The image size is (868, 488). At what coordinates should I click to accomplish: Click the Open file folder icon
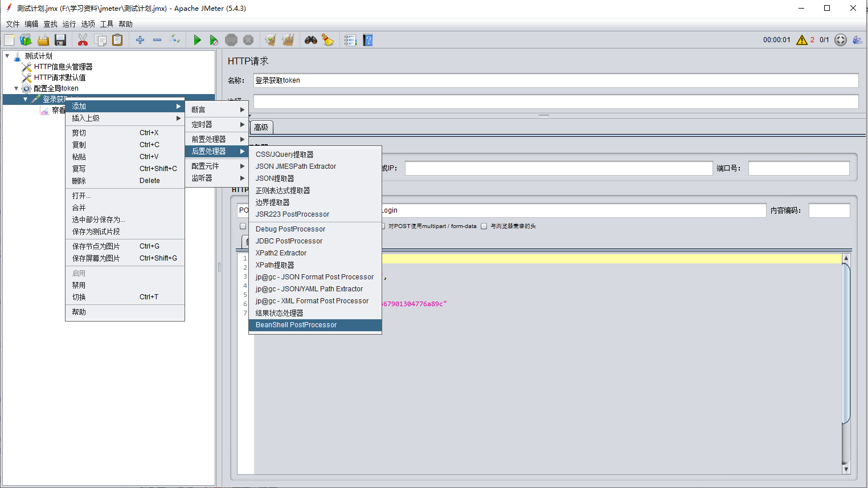pyautogui.click(x=43, y=40)
